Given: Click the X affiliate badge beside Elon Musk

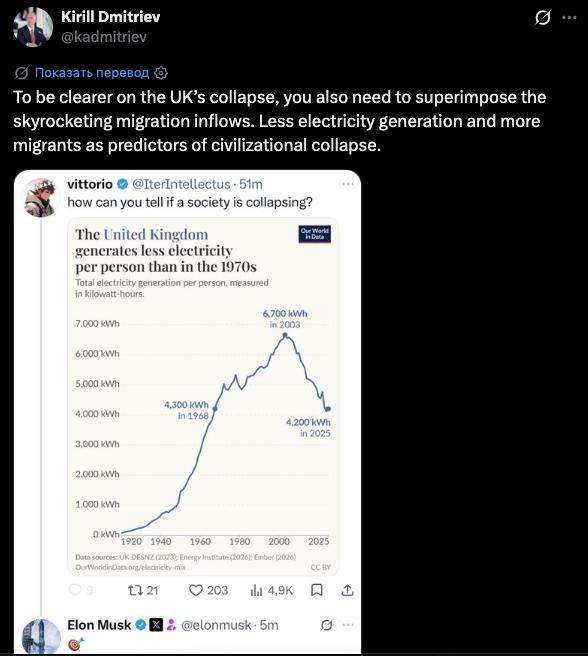Looking at the screenshot, I should point(156,625).
